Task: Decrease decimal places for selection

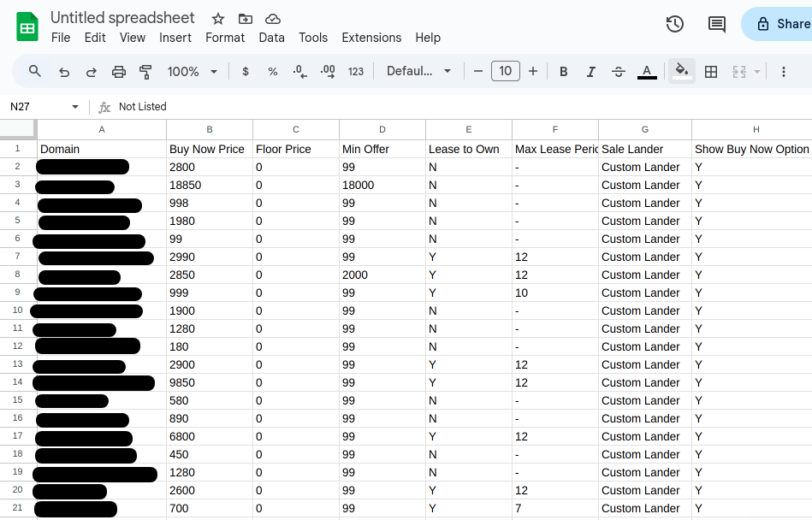Action: coord(299,72)
